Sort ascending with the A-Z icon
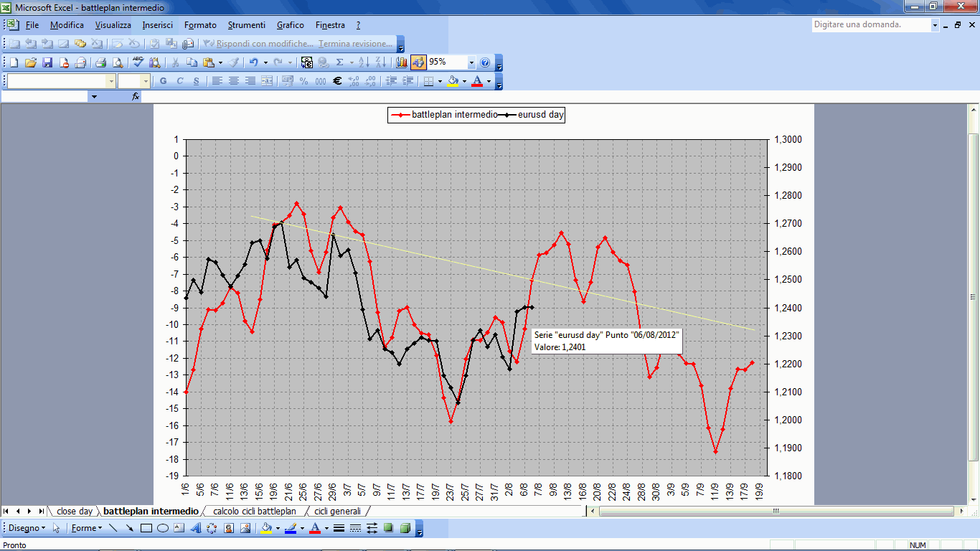 363,62
